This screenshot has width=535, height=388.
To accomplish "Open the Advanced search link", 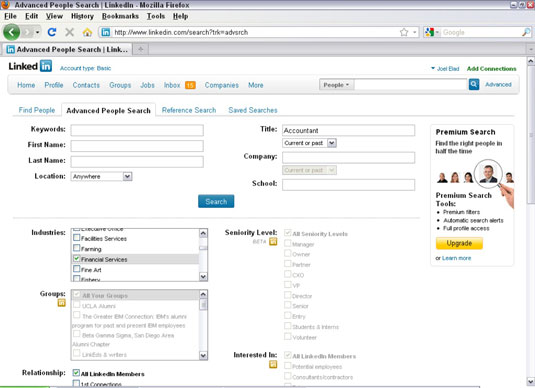I will click(498, 85).
